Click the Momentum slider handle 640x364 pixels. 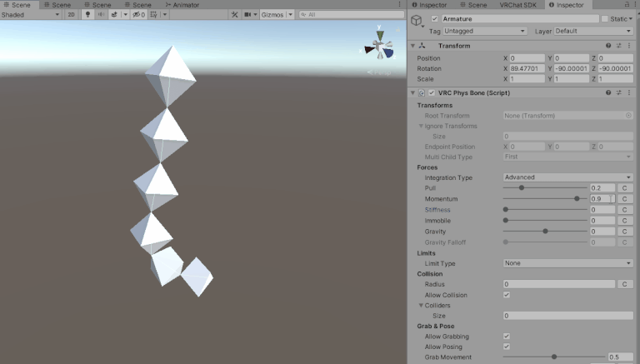point(577,199)
